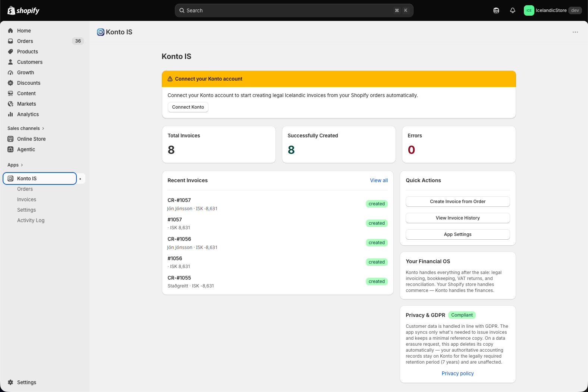Click invoice CR-#1055 row title

pos(179,278)
